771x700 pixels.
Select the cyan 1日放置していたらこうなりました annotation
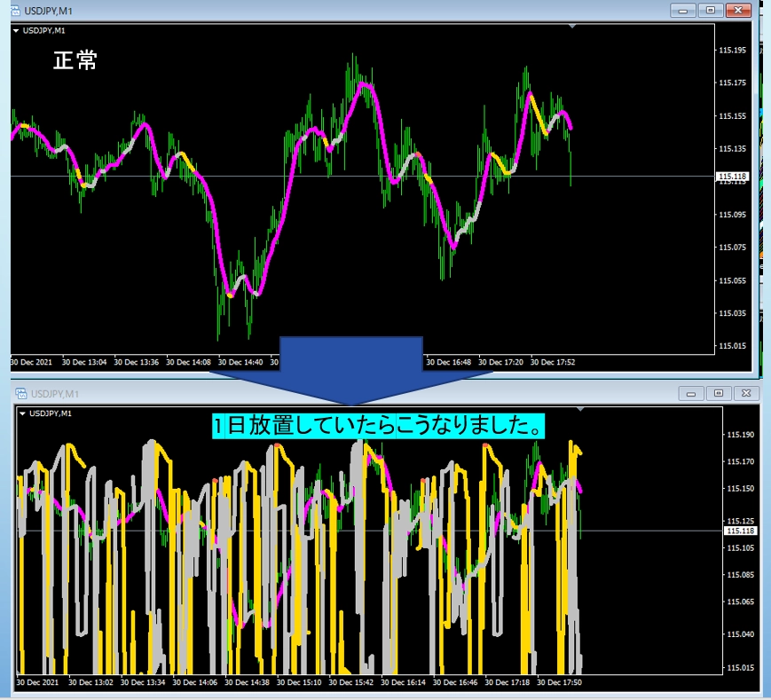pos(379,426)
